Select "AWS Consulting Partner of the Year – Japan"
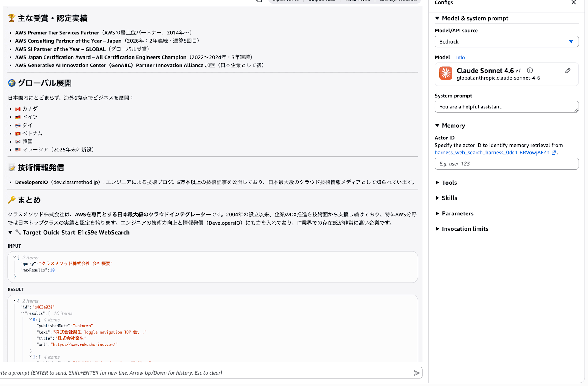The height and width of the screenshot is (386, 588). point(68,41)
